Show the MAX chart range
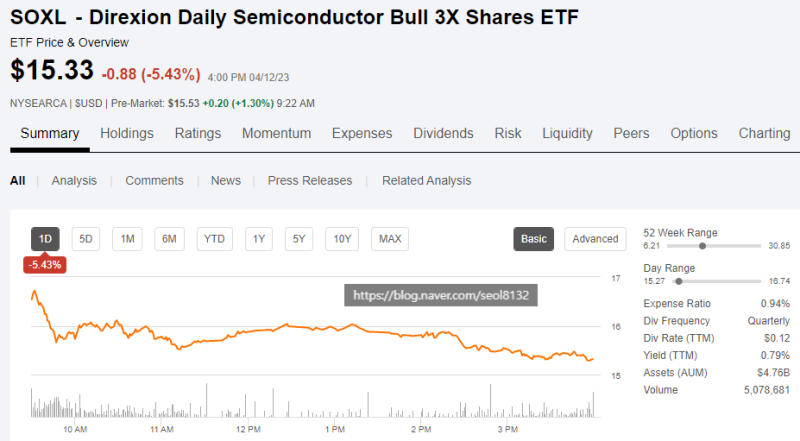Viewport: 800px width, 441px height. 390,239
